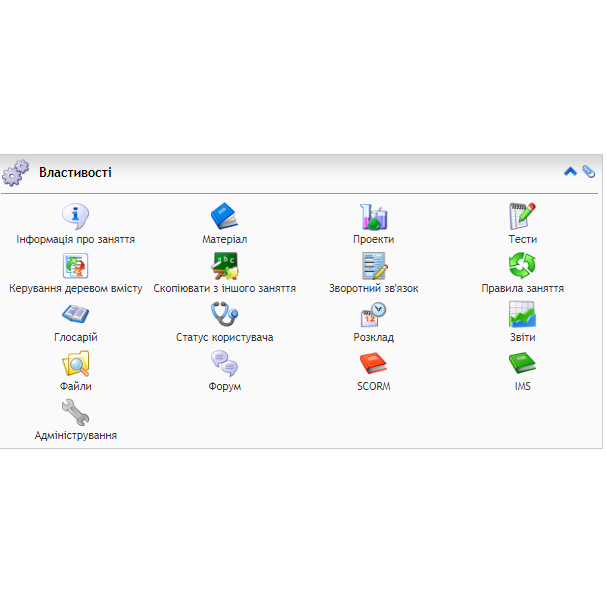Follow the Адміністрування text link
The height and width of the screenshot is (602, 606).
coord(75,435)
